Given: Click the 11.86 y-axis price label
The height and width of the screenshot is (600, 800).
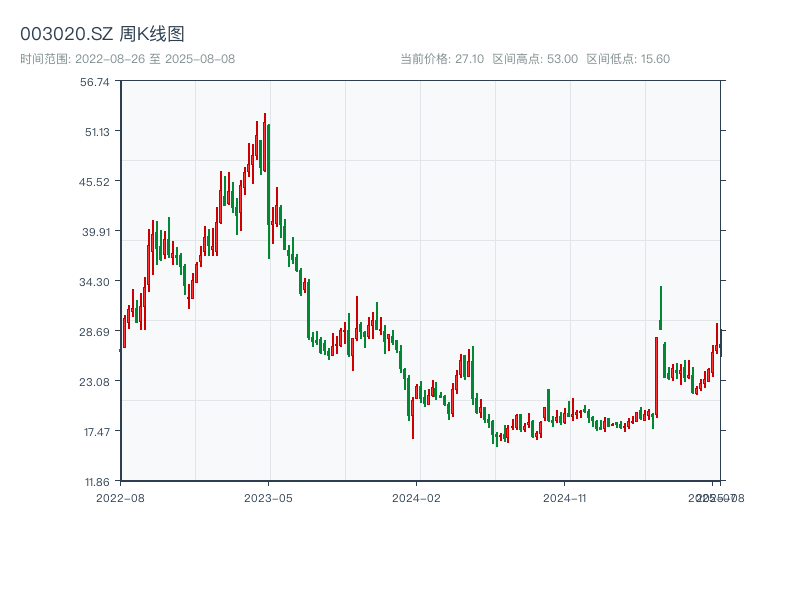Looking at the screenshot, I should [x=95, y=481].
